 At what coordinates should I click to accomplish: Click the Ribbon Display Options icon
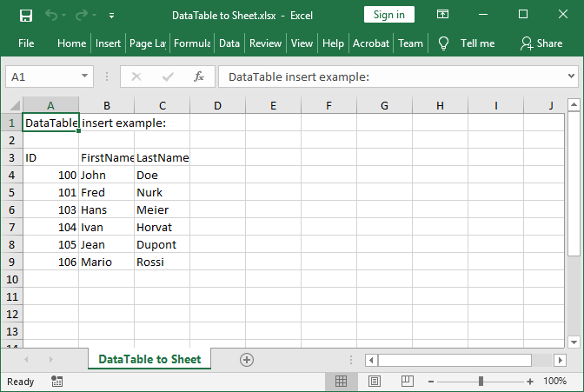coord(443,15)
